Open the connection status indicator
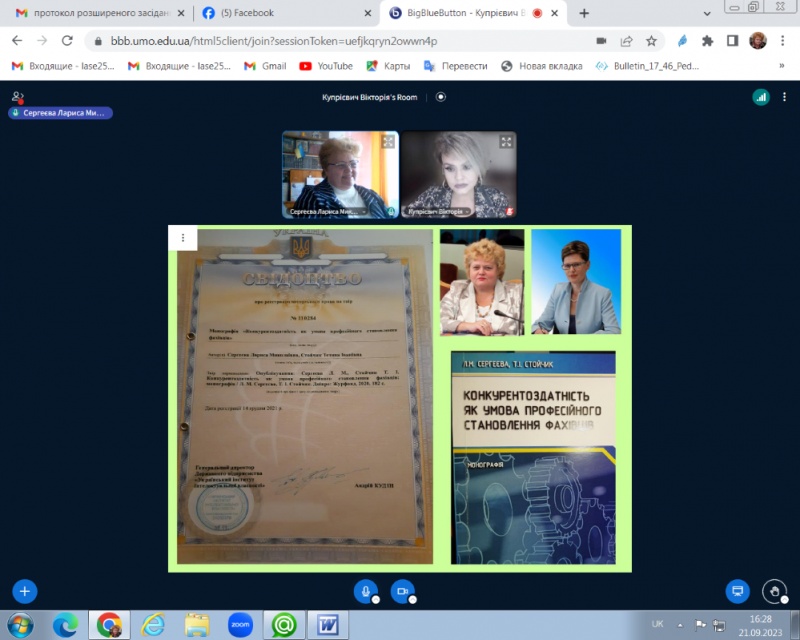800x640 pixels. [x=761, y=97]
